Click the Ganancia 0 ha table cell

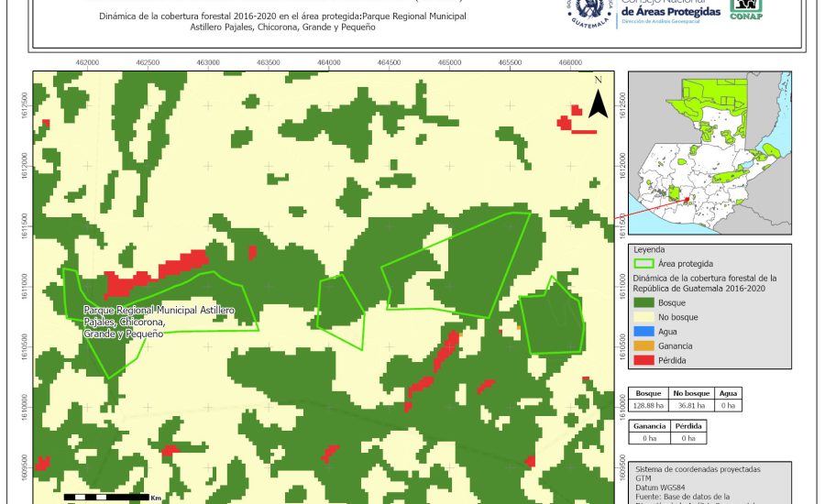pyautogui.click(x=649, y=438)
